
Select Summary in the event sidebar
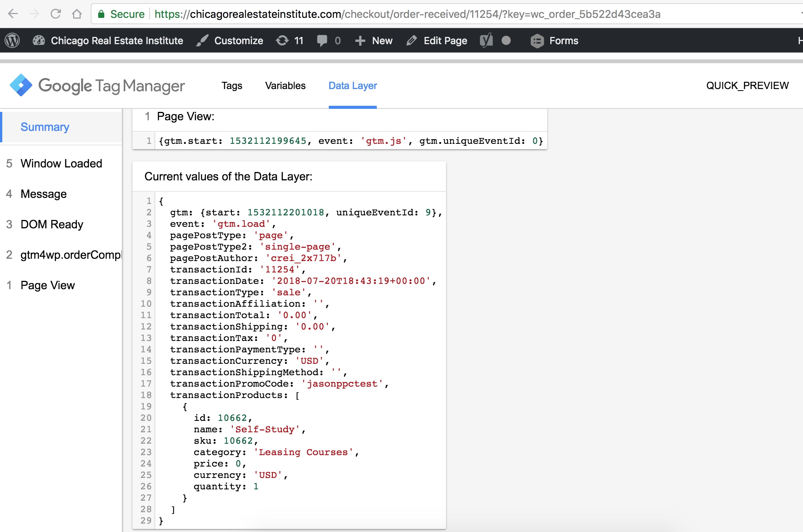coord(45,127)
